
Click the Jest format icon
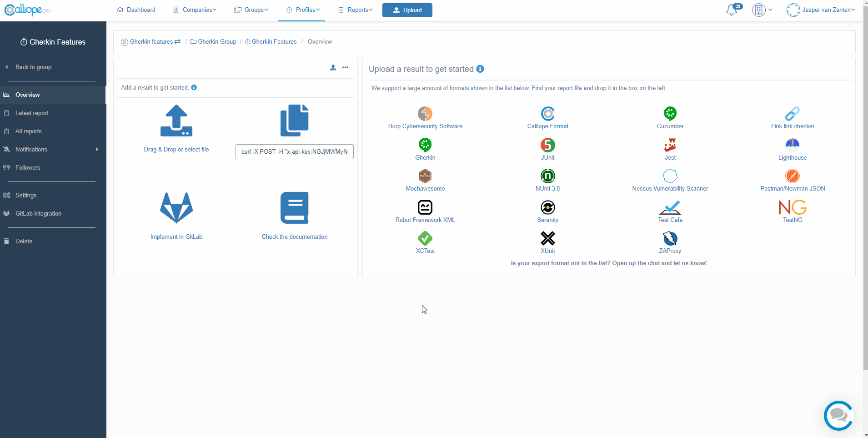pyautogui.click(x=670, y=145)
